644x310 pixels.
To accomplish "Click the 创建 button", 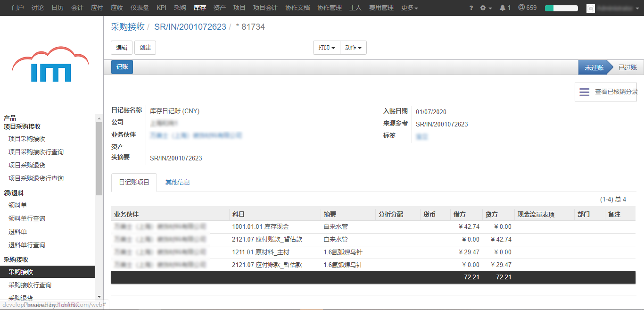I will (x=145, y=48).
